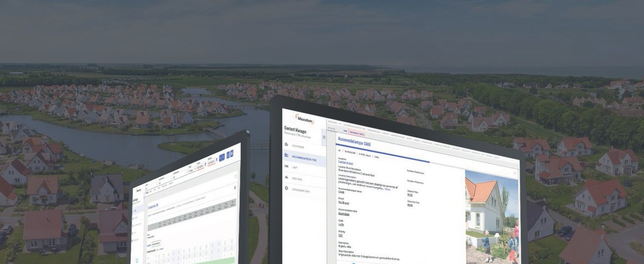Open the villa photo on right monitor
Viewport: 644px width, 264px height.
492,217
